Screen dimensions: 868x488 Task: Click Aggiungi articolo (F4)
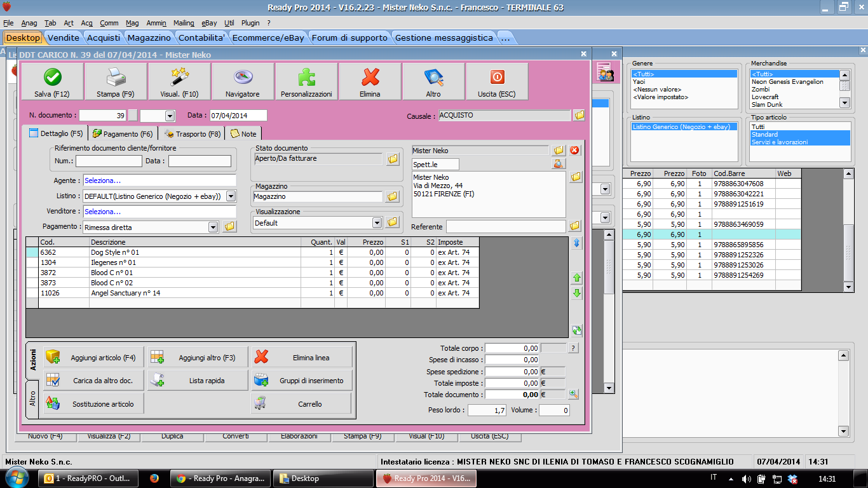(x=93, y=358)
